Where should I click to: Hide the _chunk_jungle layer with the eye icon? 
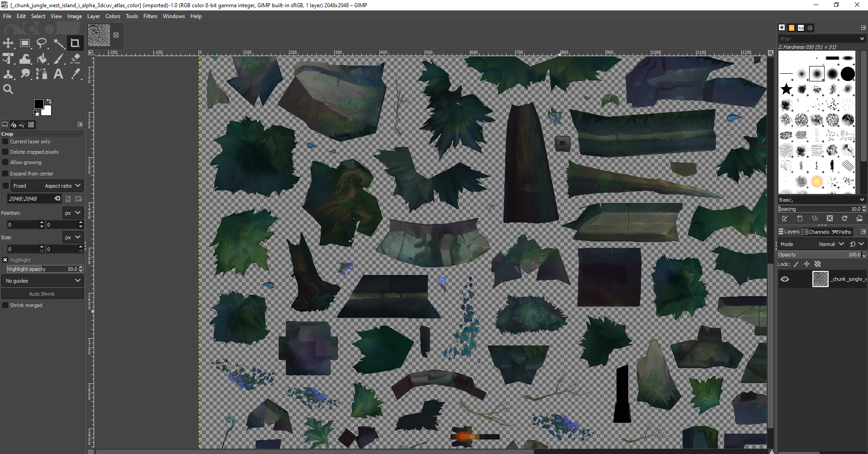(x=785, y=279)
